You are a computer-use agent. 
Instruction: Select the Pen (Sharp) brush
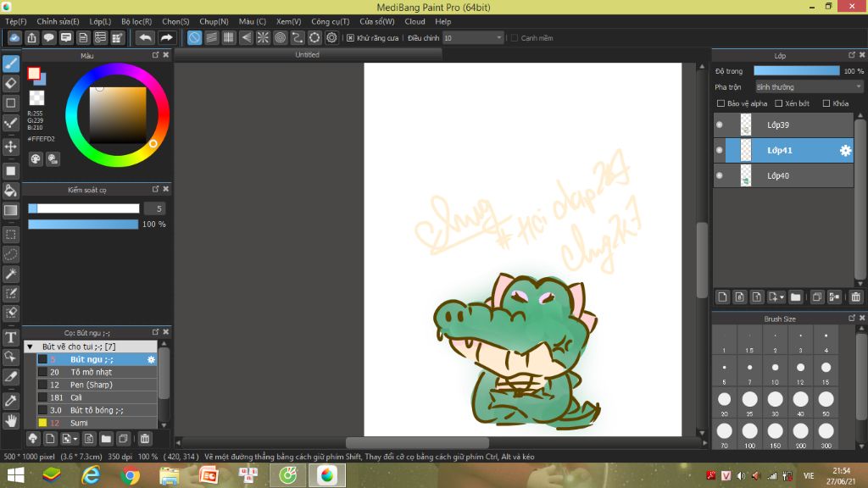tap(93, 385)
